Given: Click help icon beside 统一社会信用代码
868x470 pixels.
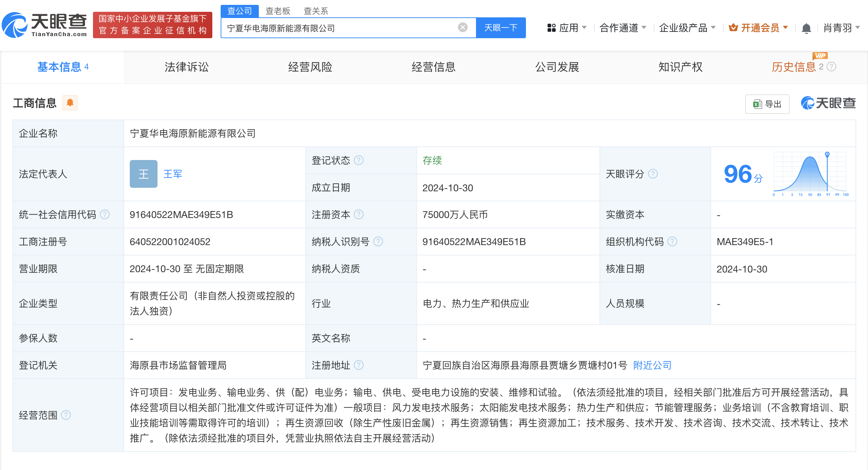Looking at the screenshot, I should [x=105, y=215].
